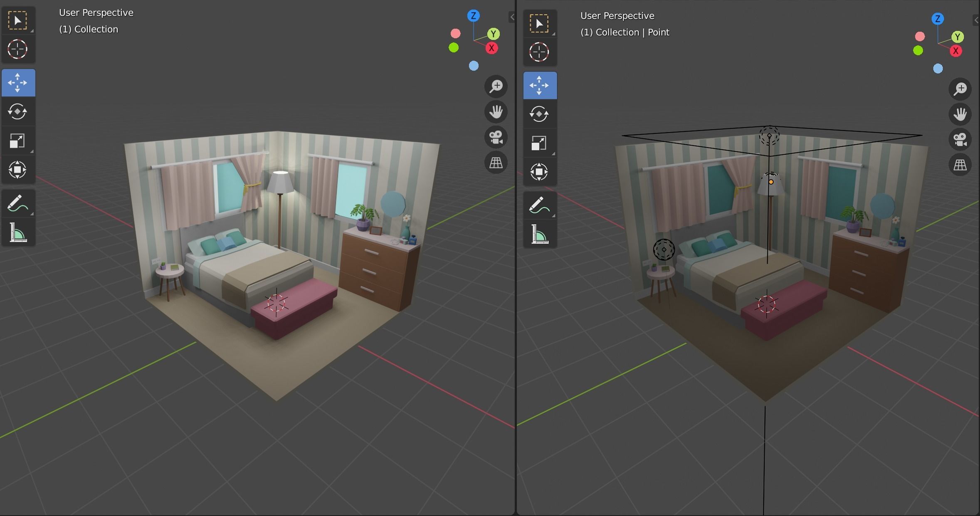Click the Select Box tool in right viewport

pyautogui.click(x=539, y=23)
